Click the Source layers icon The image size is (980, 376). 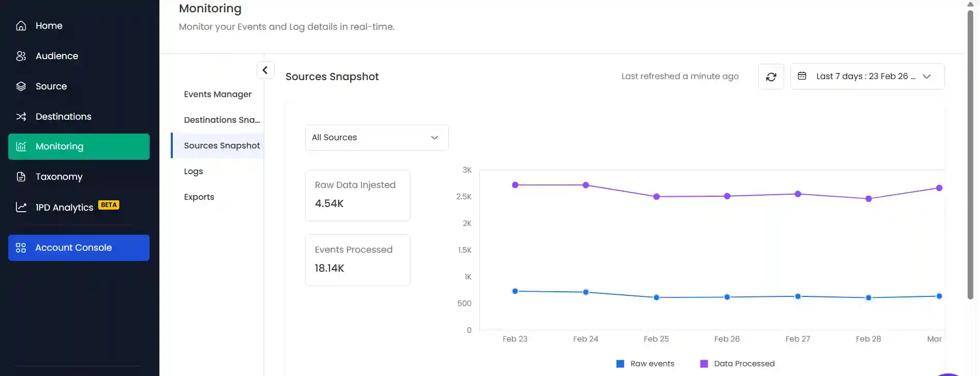tap(21, 86)
